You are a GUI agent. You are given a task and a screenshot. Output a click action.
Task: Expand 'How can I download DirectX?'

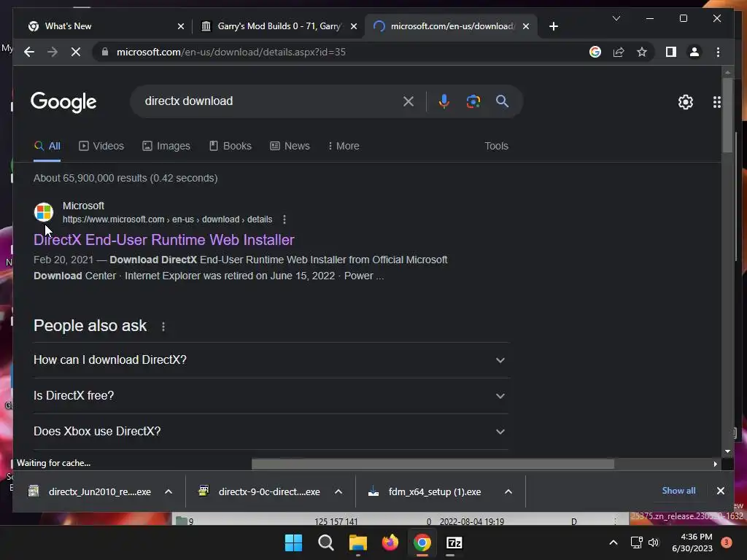(271, 360)
